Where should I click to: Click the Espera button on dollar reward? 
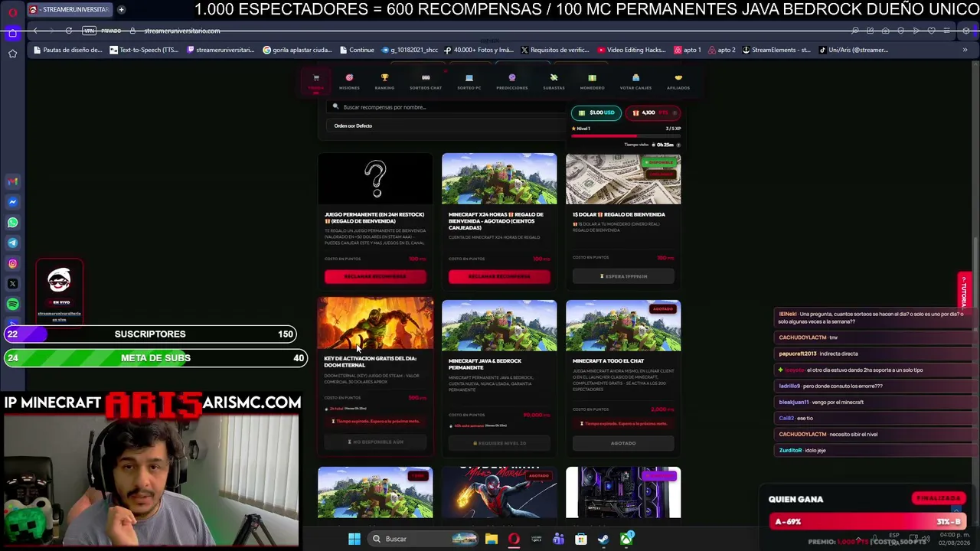click(623, 276)
